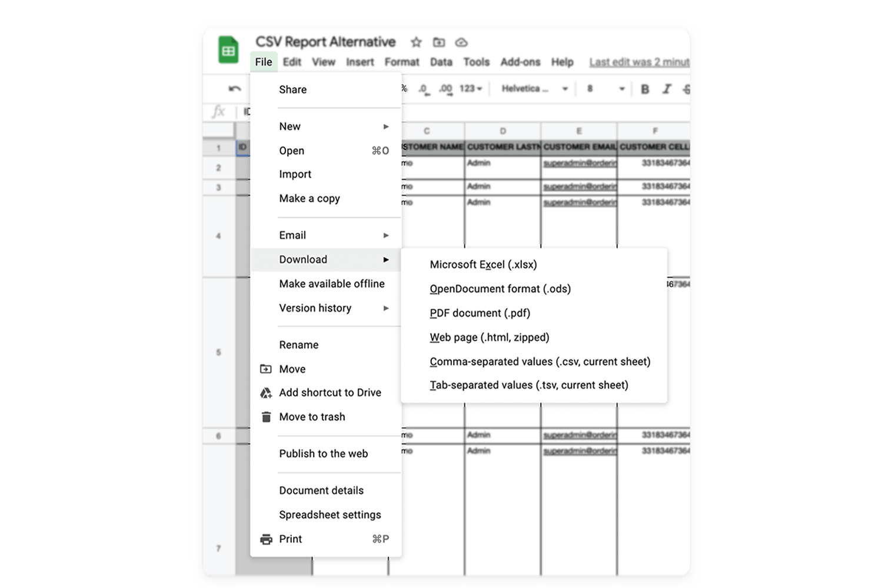Image resolution: width=895 pixels, height=588 pixels.
Task: Select row 2 header
Action: pos(219,168)
